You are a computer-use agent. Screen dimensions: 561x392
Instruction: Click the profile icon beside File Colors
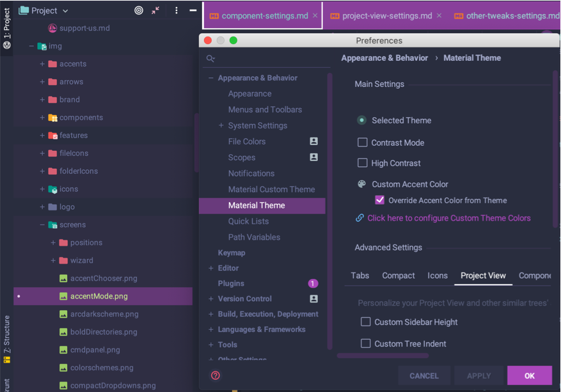[314, 141]
